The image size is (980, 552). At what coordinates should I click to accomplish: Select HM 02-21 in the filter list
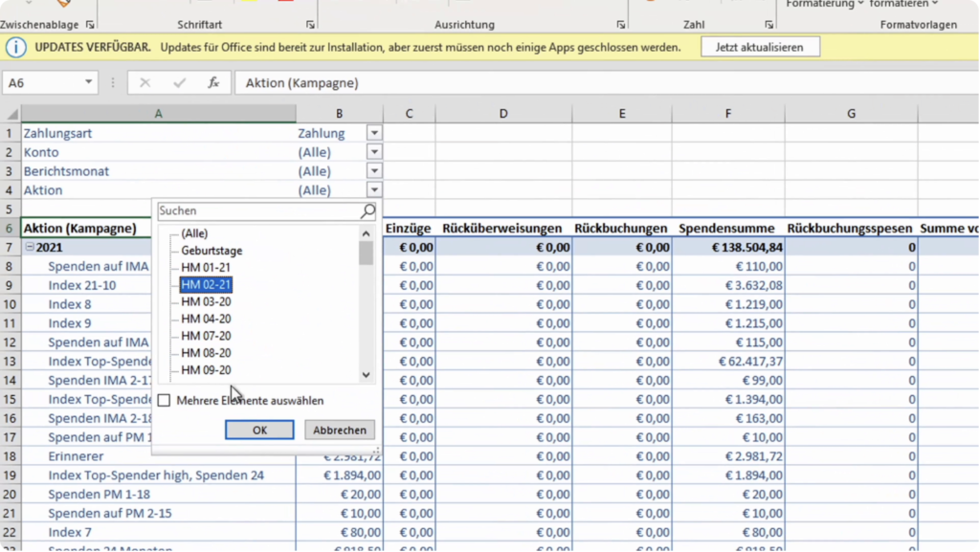(207, 285)
